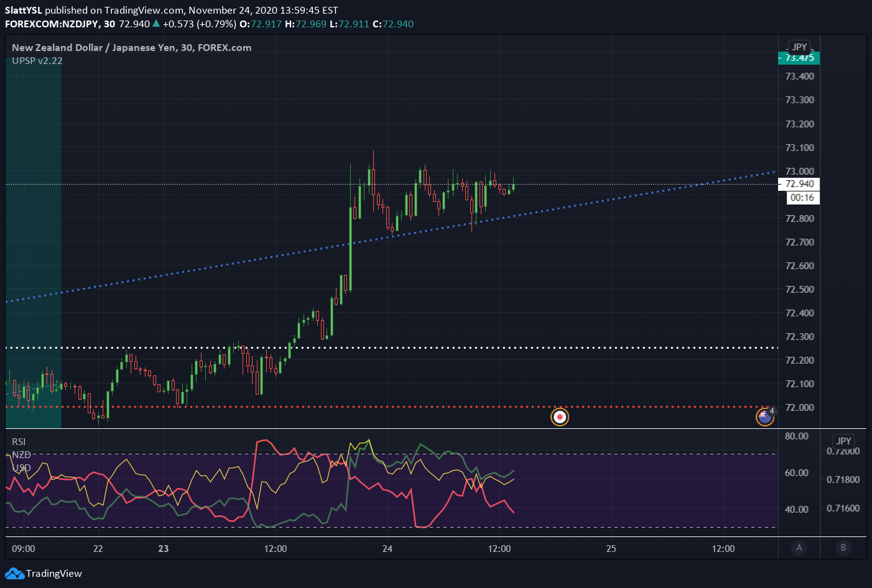Click the 73.000 price axis level

point(799,171)
